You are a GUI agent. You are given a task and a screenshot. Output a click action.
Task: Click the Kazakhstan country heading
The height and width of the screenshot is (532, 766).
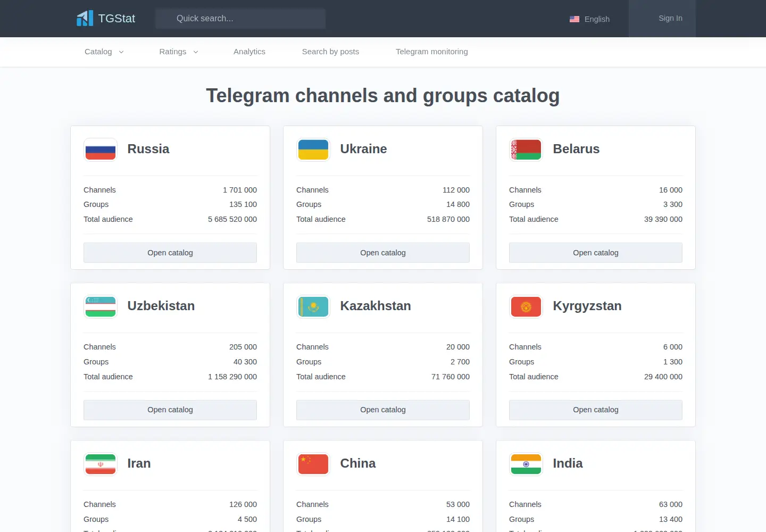point(376,306)
